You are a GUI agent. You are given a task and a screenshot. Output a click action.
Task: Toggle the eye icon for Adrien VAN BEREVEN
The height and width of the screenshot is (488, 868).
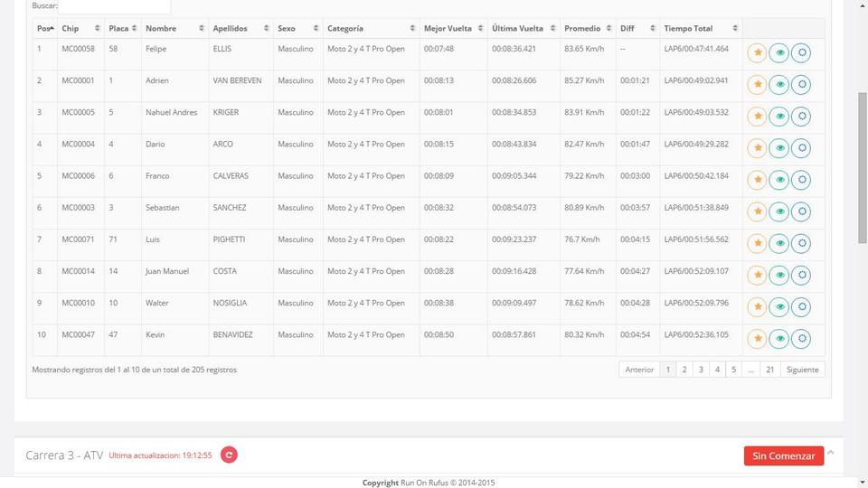(x=778, y=85)
